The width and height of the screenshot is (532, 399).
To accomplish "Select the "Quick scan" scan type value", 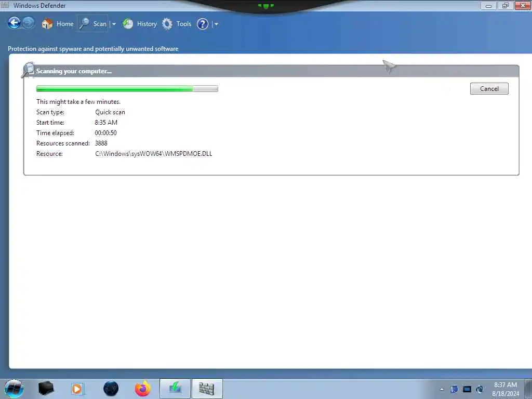I will [110, 112].
